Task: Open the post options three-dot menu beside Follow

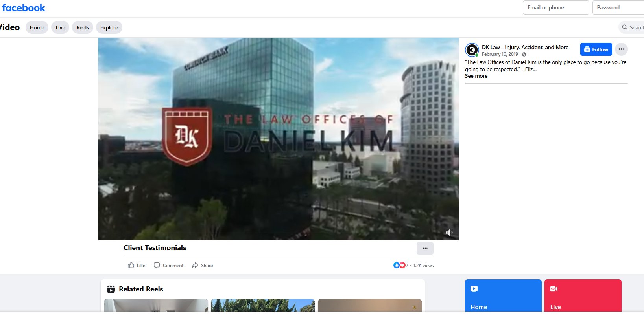Action: [621, 49]
